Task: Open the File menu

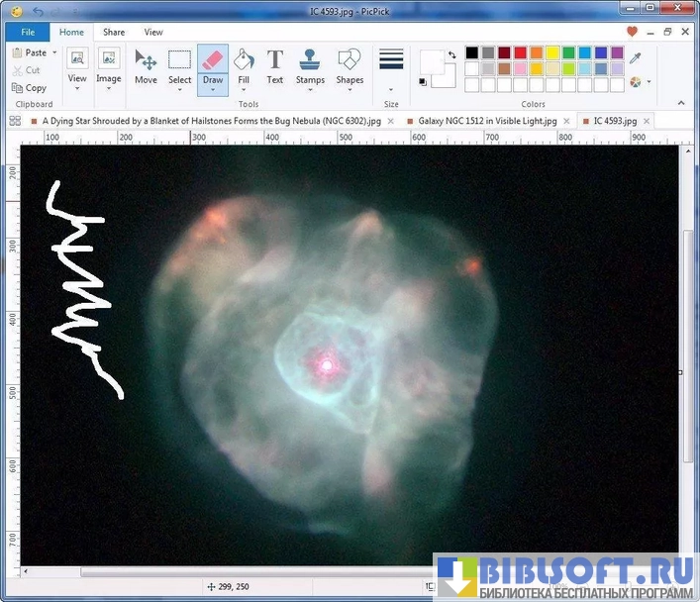Action: click(x=27, y=32)
